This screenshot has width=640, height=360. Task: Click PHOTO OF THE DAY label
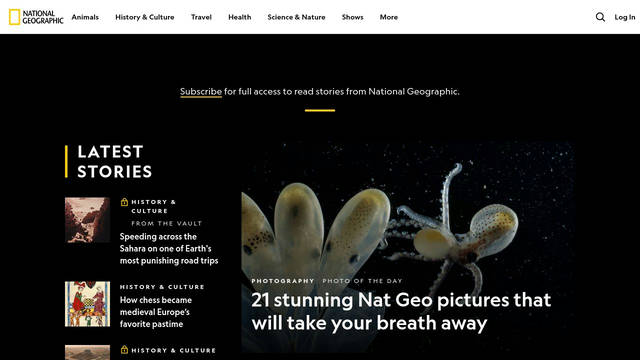(x=362, y=281)
